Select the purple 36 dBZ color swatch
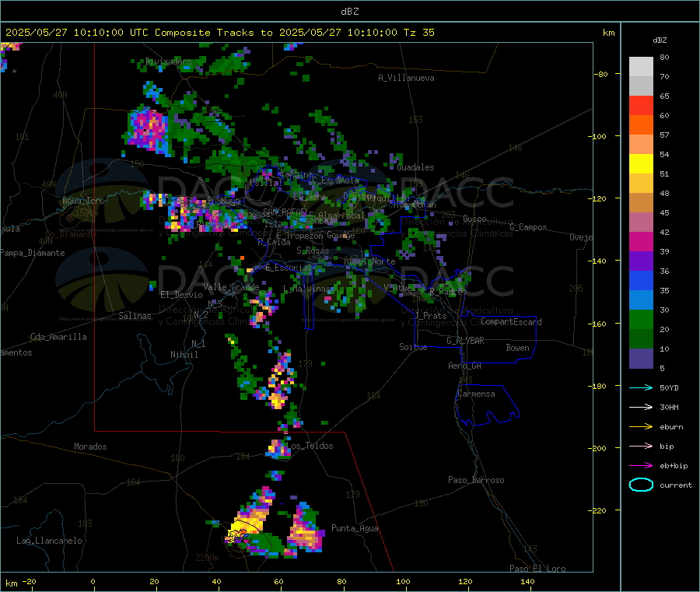The height and width of the screenshot is (592, 700). (641, 261)
